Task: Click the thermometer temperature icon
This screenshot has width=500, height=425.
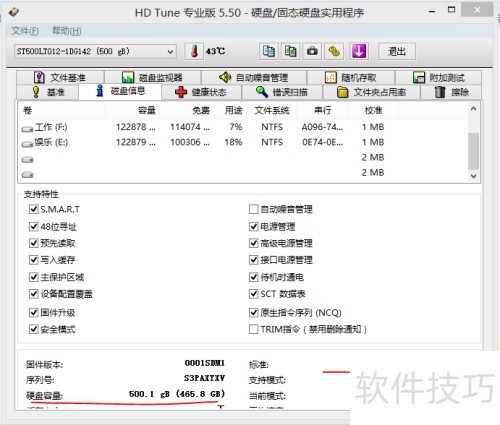Action: (x=194, y=51)
